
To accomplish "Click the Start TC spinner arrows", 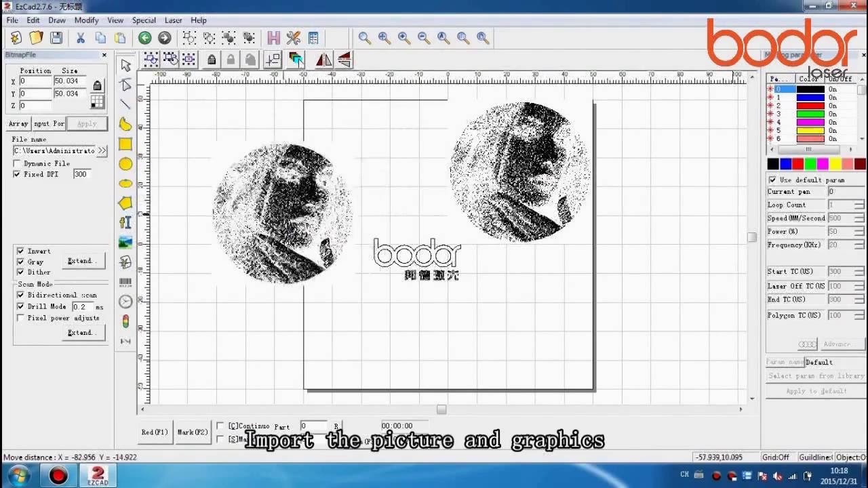I will coord(859,272).
